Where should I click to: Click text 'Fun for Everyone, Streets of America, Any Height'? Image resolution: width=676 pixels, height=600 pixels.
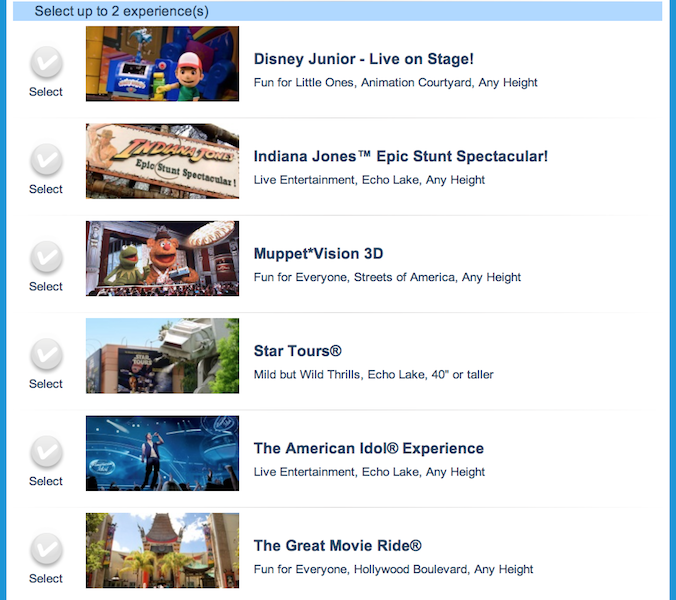387,278
